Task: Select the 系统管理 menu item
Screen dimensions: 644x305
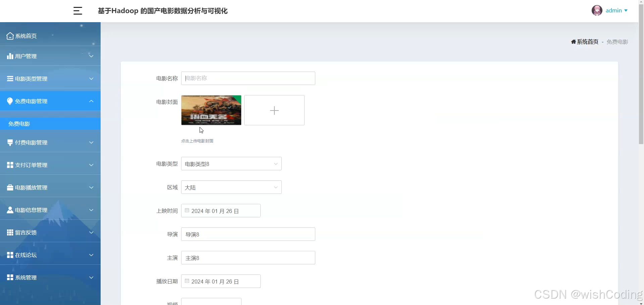Action: [x=26, y=277]
